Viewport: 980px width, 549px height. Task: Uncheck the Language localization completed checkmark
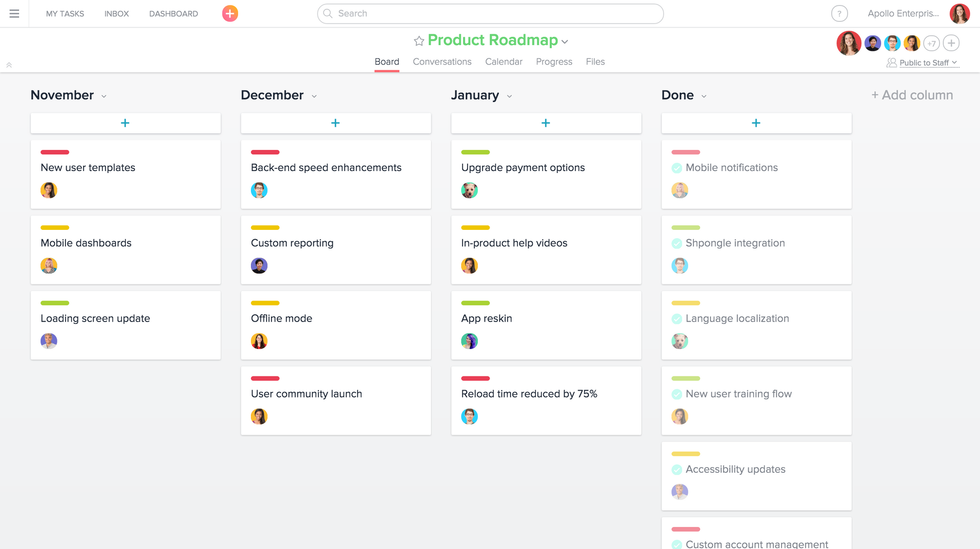[677, 319]
